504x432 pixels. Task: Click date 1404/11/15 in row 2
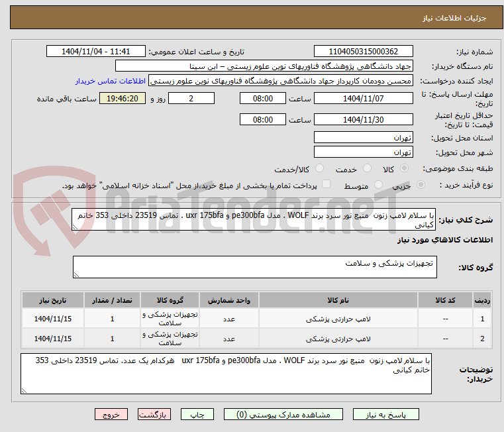(53, 339)
